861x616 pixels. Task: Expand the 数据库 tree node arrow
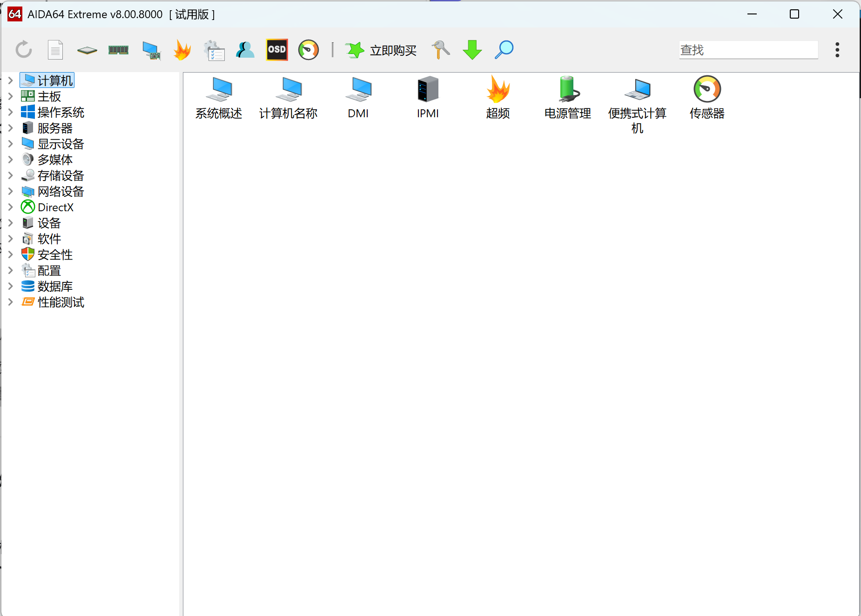[10, 286]
